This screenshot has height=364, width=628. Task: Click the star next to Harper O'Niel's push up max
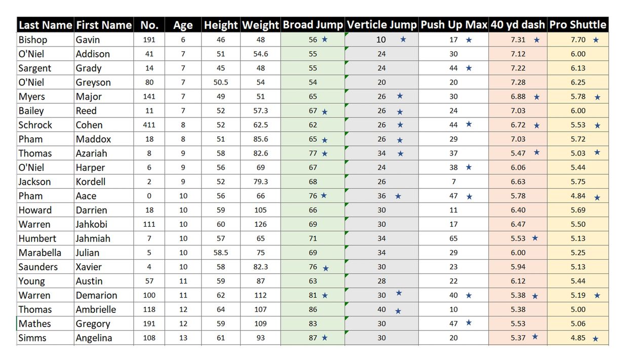pos(468,167)
